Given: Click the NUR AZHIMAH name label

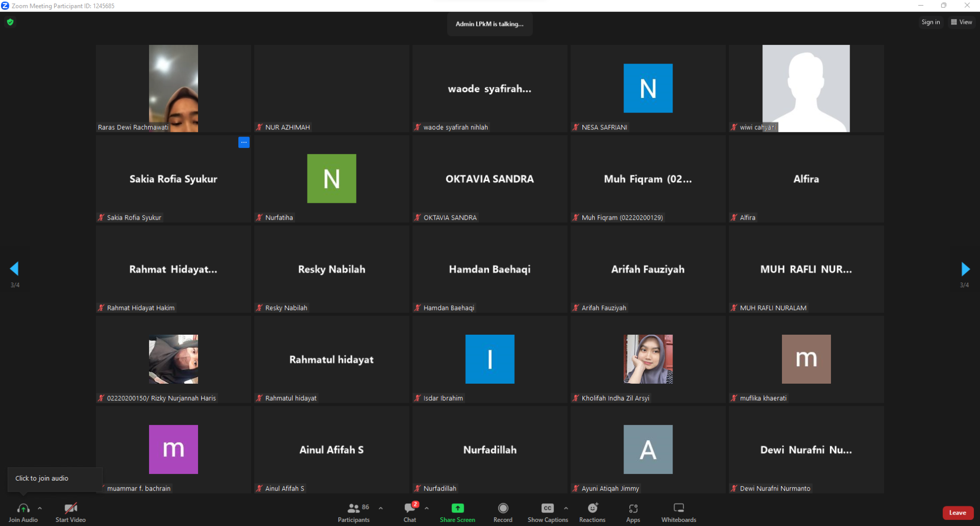Looking at the screenshot, I should coord(287,127).
